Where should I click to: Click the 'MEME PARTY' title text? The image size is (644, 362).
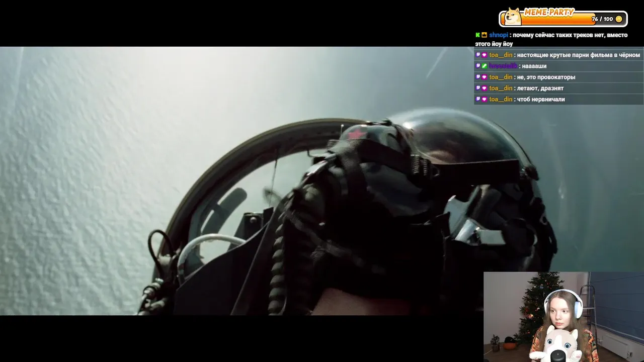pos(549,12)
